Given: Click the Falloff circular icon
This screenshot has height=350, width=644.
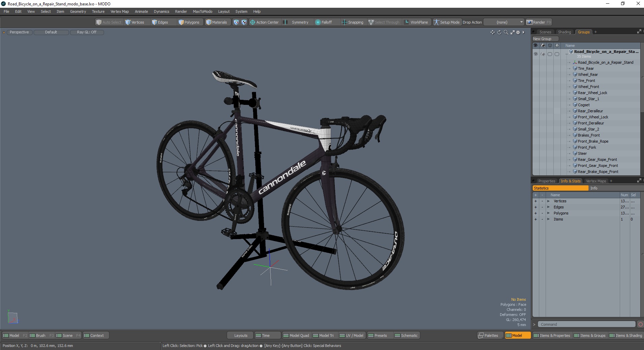Looking at the screenshot, I should click(x=318, y=22).
